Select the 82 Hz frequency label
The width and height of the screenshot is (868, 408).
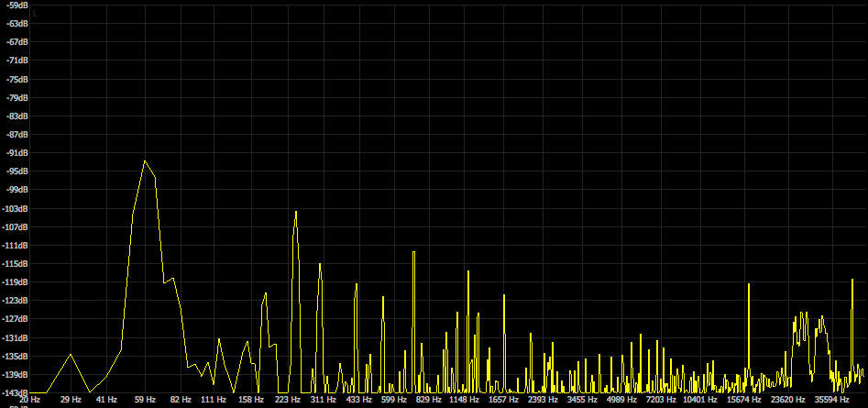[x=181, y=399]
